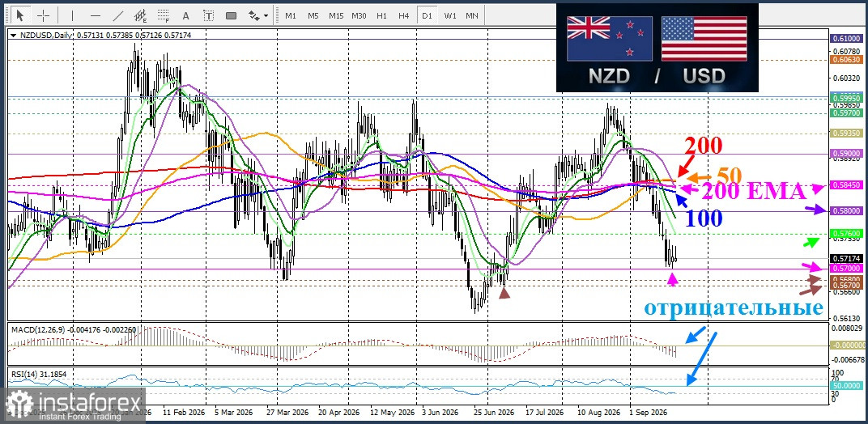
Task: Click the equidistant channel tool
Action: point(141,15)
